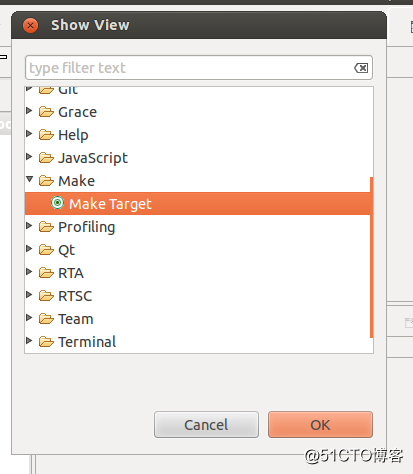This screenshot has height=474, width=413.
Task: Select the Team label in the tree
Action: (76, 319)
